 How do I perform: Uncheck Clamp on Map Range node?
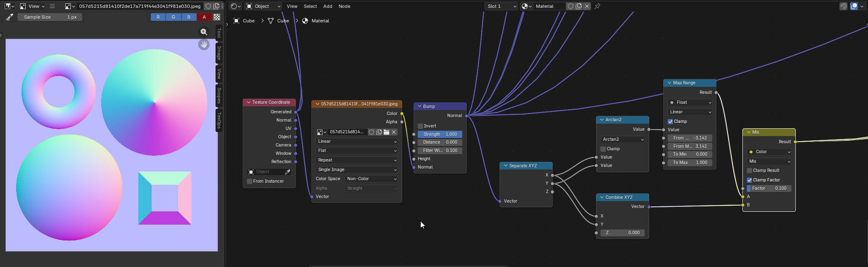tap(670, 122)
